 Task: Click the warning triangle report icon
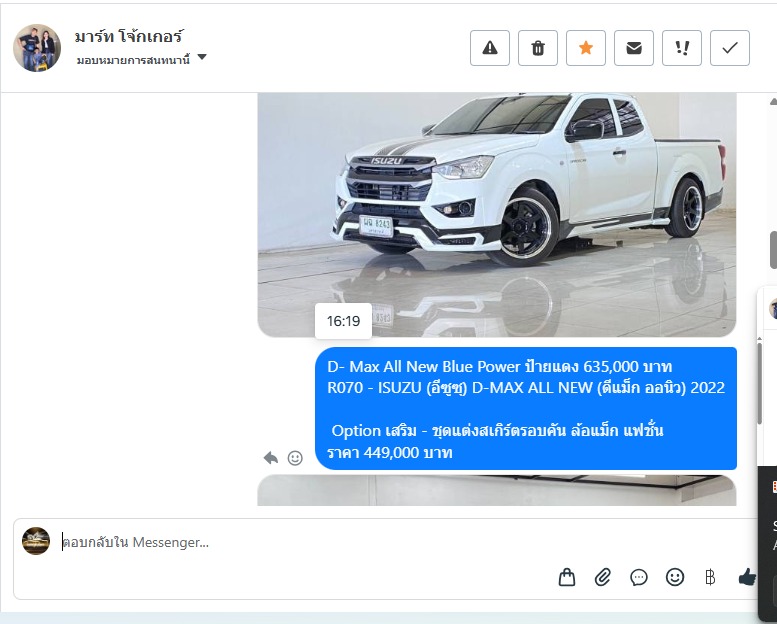[x=490, y=48]
